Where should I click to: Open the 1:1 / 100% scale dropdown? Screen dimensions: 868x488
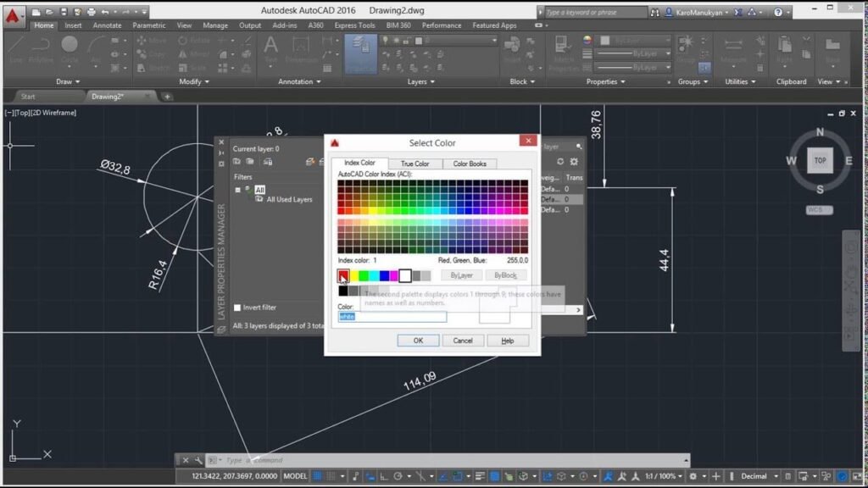(664, 476)
